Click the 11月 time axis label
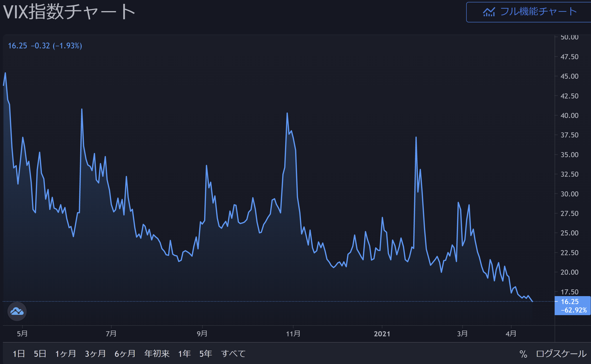Screen dimensions: 591x364 click(293, 334)
